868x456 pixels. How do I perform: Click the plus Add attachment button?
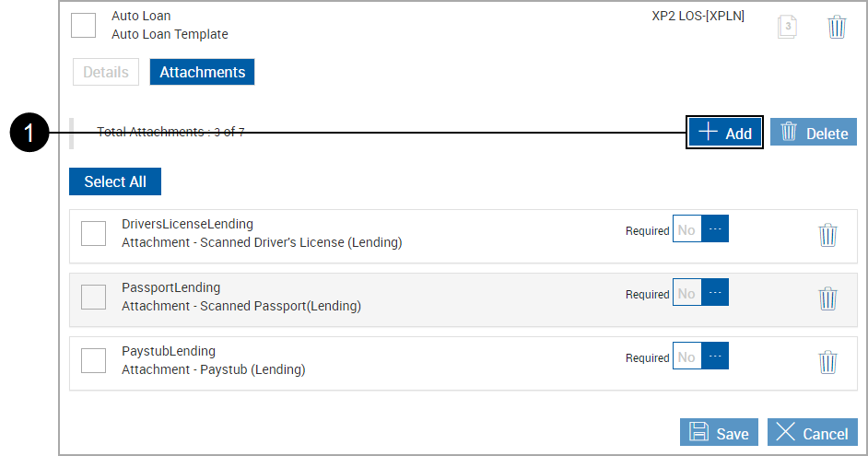725,132
